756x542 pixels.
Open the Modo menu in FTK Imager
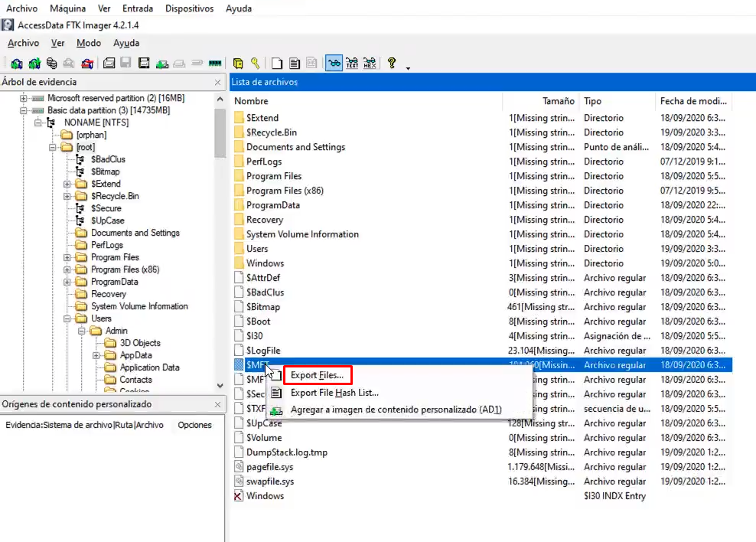[89, 43]
